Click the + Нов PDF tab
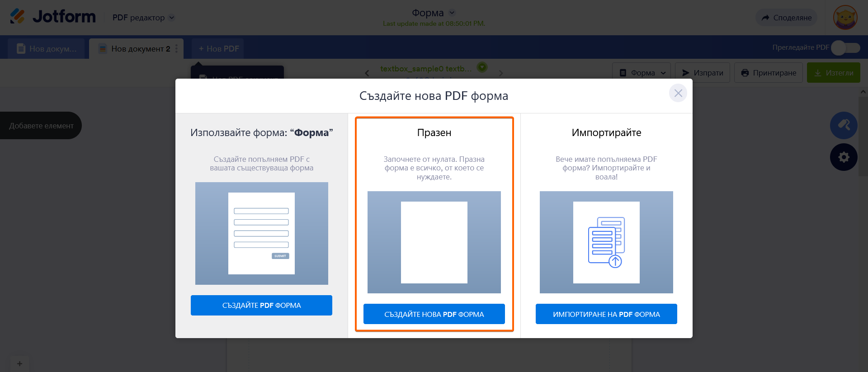Viewport: 868px width, 372px height. 218,48
